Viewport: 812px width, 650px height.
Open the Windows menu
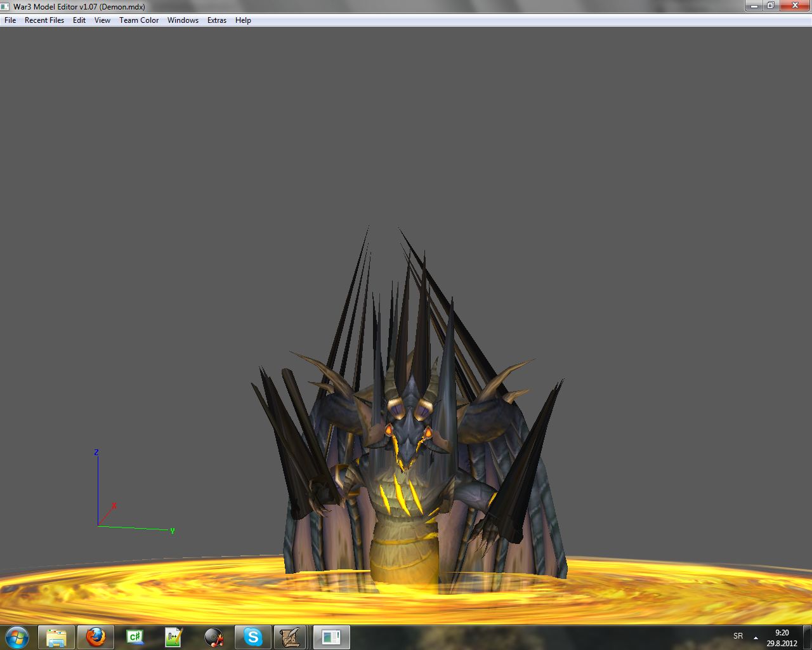tap(183, 20)
